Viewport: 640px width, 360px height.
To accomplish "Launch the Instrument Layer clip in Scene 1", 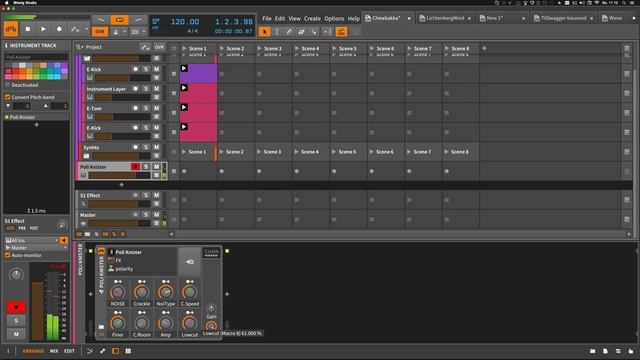I will [x=184, y=88].
